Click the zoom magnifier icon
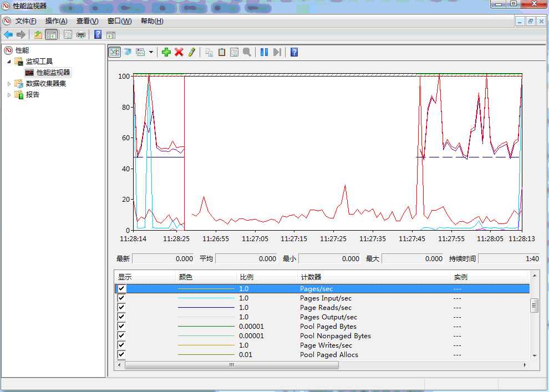This screenshot has height=392, width=549. [247, 53]
